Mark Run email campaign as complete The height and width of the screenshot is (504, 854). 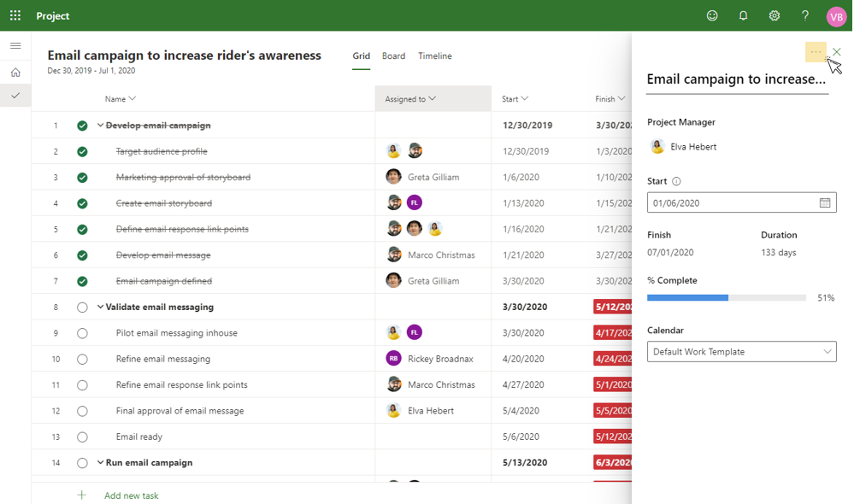82,463
